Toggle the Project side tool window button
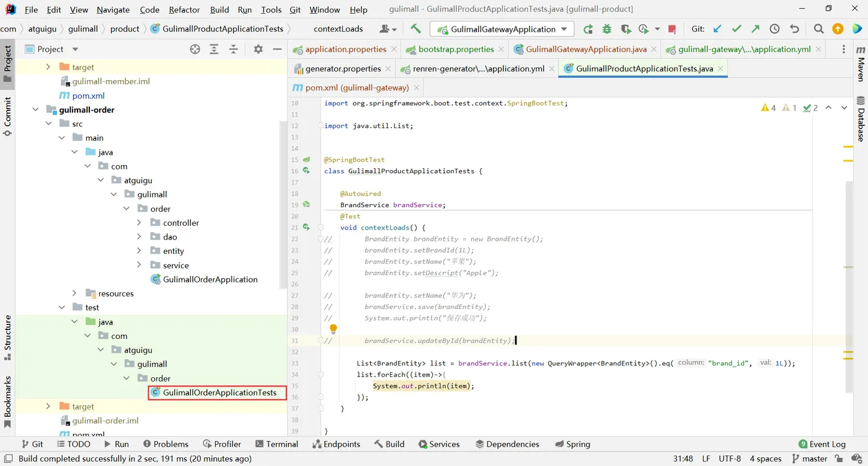Viewport: 868px width, 466px height. (7, 64)
